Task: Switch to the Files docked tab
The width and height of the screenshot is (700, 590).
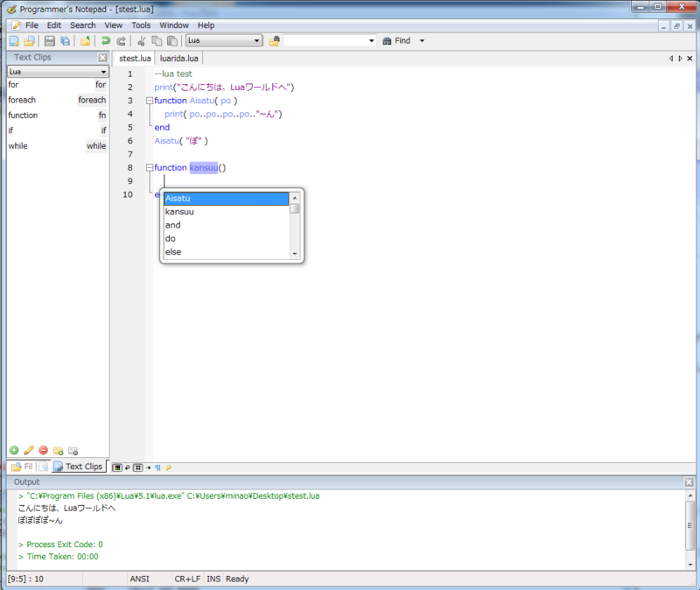Action: click(x=22, y=467)
